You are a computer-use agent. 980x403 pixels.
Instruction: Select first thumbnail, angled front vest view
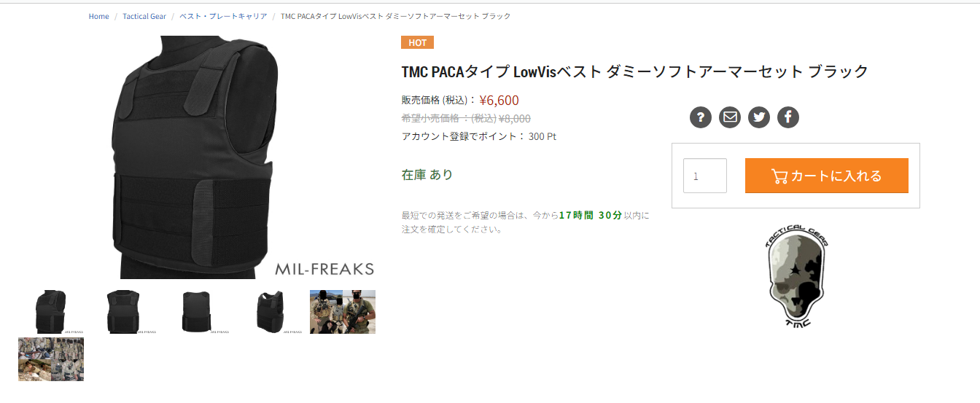[51, 312]
